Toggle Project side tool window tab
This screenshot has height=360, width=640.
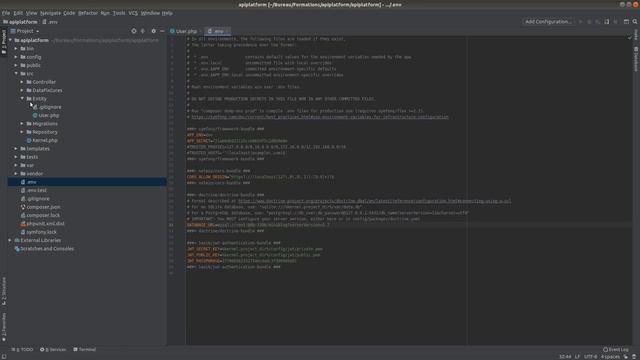click(4, 42)
